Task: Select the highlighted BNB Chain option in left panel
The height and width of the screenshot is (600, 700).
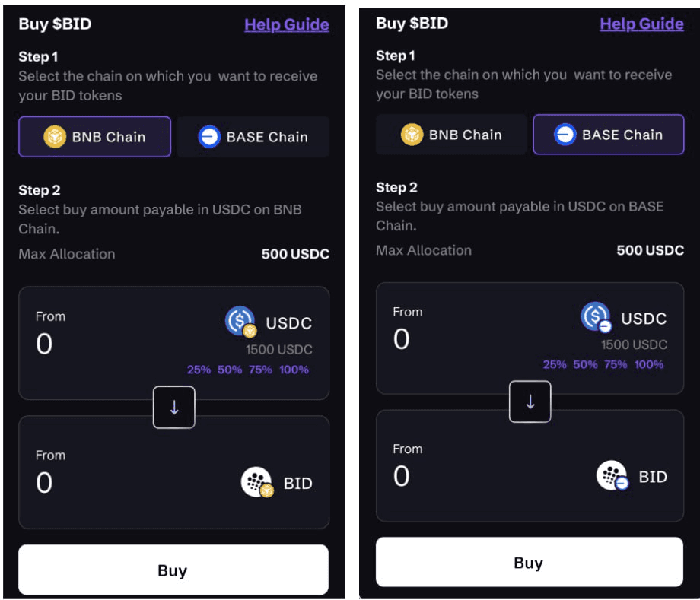Action: 94,137
